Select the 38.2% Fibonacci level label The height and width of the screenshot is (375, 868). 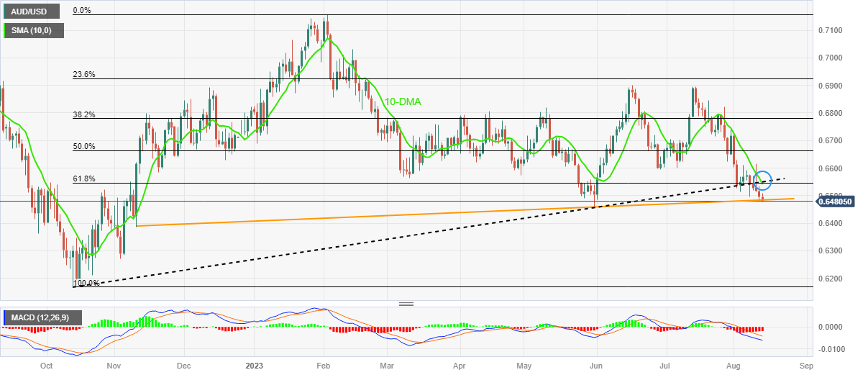pos(83,114)
